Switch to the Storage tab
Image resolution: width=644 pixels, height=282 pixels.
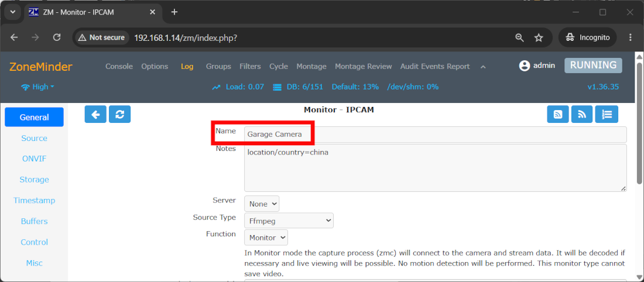pyautogui.click(x=34, y=180)
